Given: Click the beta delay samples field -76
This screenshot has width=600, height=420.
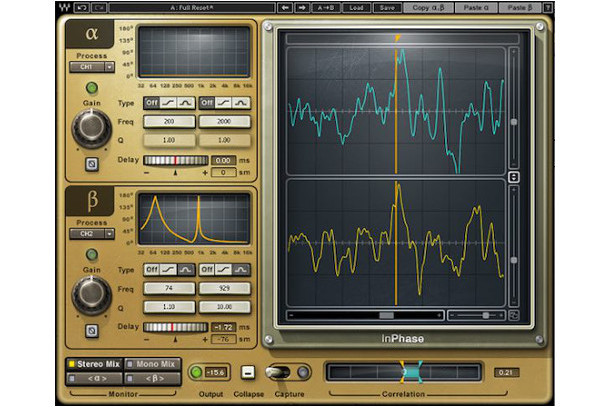Looking at the screenshot, I should pos(223,339).
